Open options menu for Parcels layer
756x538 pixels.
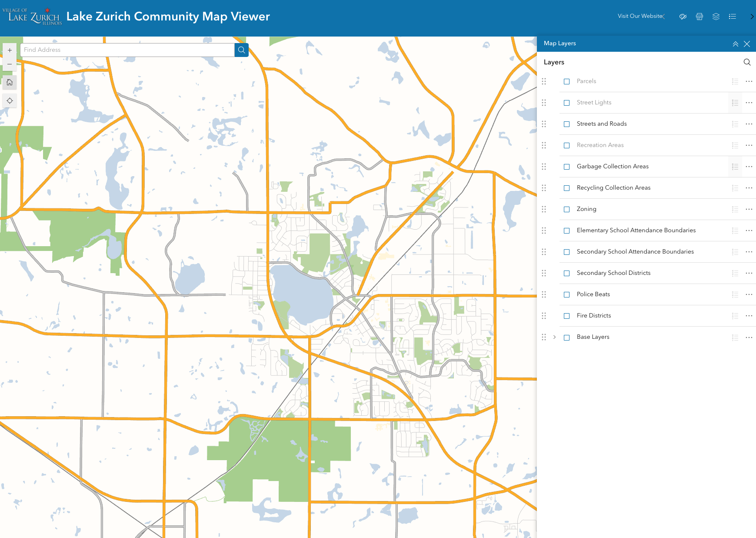click(749, 81)
